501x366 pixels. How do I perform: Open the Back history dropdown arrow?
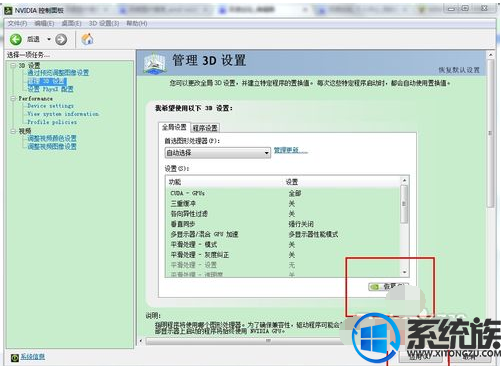pos(49,39)
